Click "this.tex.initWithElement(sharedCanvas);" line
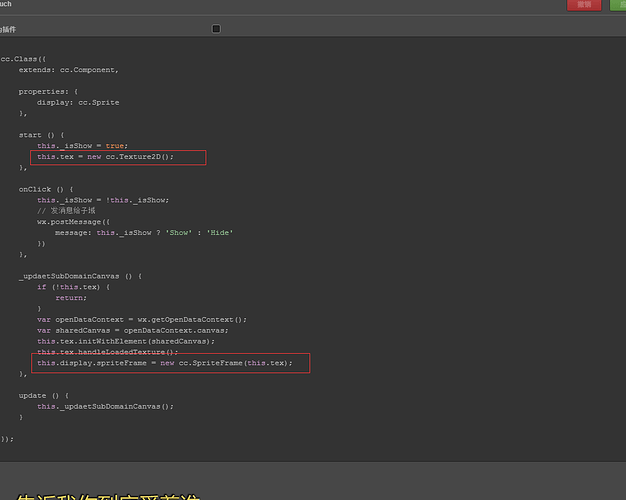The height and width of the screenshot is (500, 626). pos(126,341)
